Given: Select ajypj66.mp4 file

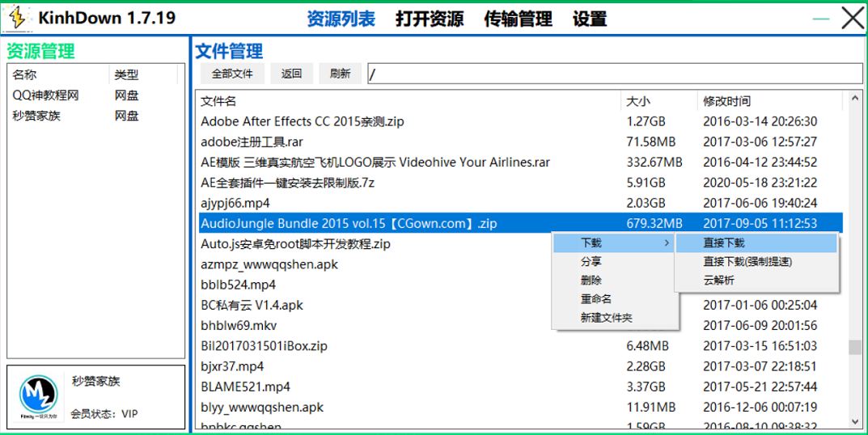Looking at the screenshot, I should point(235,203).
